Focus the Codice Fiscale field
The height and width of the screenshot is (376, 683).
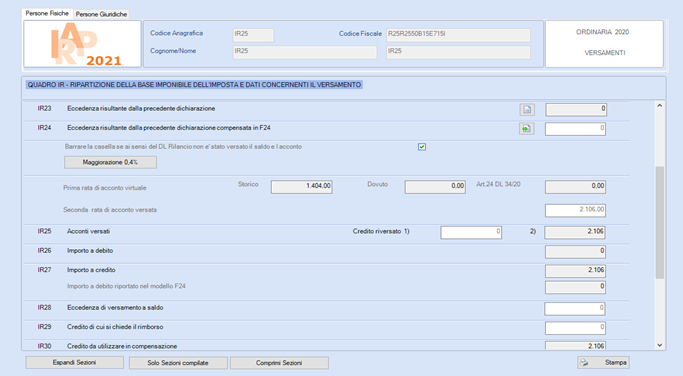pos(458,35)
